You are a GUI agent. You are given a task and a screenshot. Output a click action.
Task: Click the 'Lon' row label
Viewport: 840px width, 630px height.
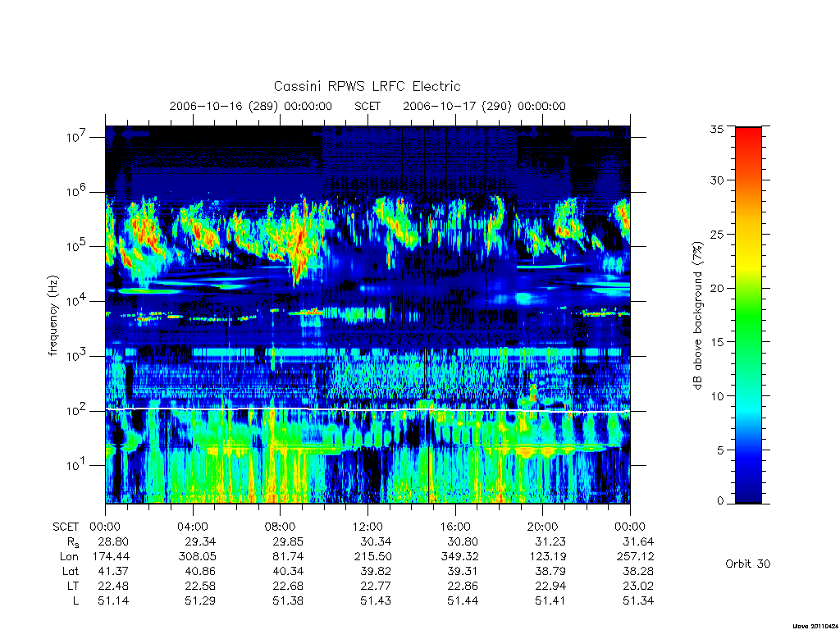tap(69, 557)
